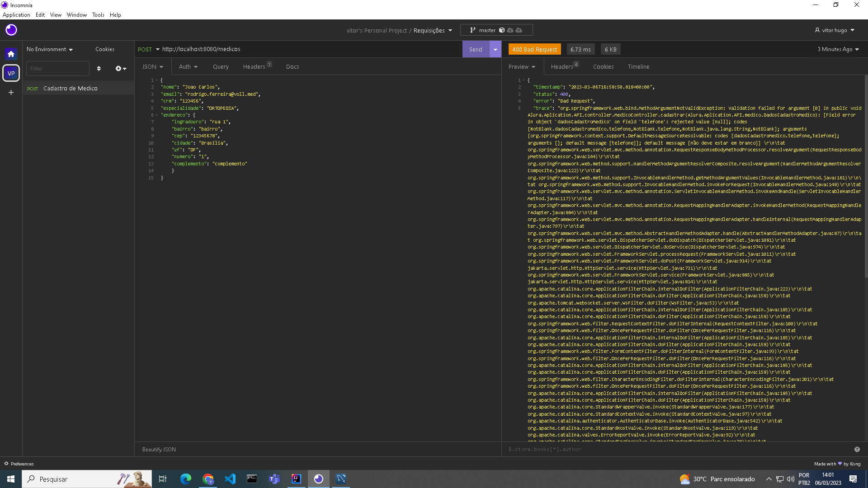Click the 6.73 ms response time tag

(x=580, y=49)
